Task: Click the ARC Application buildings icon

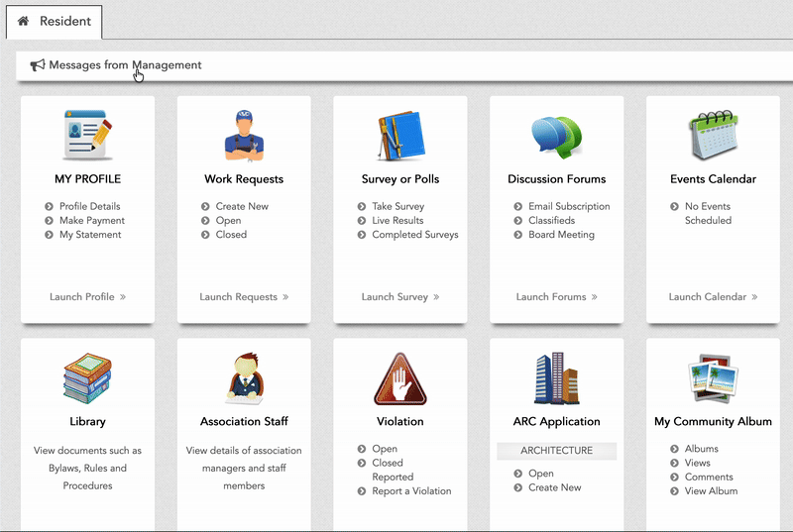Action: click(556, 379)
